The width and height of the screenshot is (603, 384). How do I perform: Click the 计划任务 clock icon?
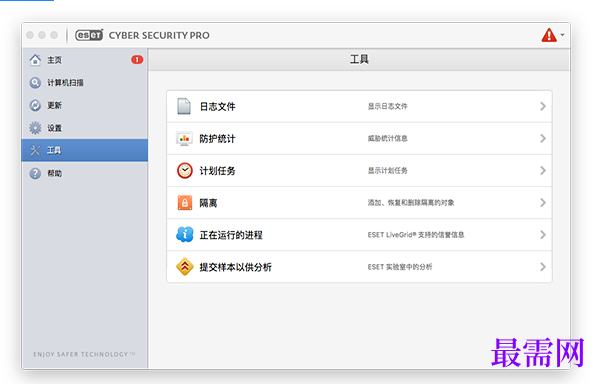tap(185, 170)
